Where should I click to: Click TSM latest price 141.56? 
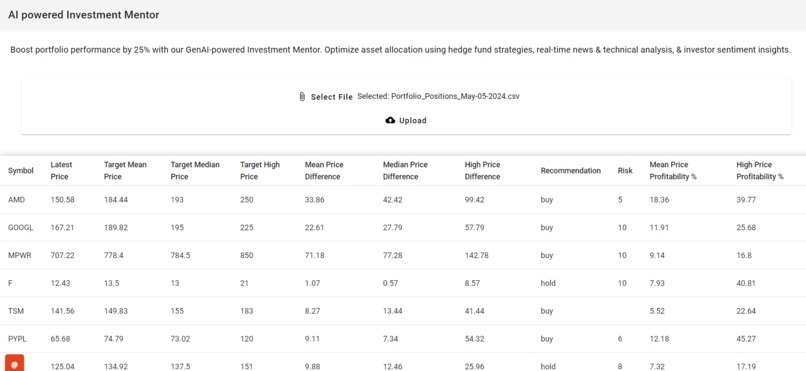[x=62, y=311]
